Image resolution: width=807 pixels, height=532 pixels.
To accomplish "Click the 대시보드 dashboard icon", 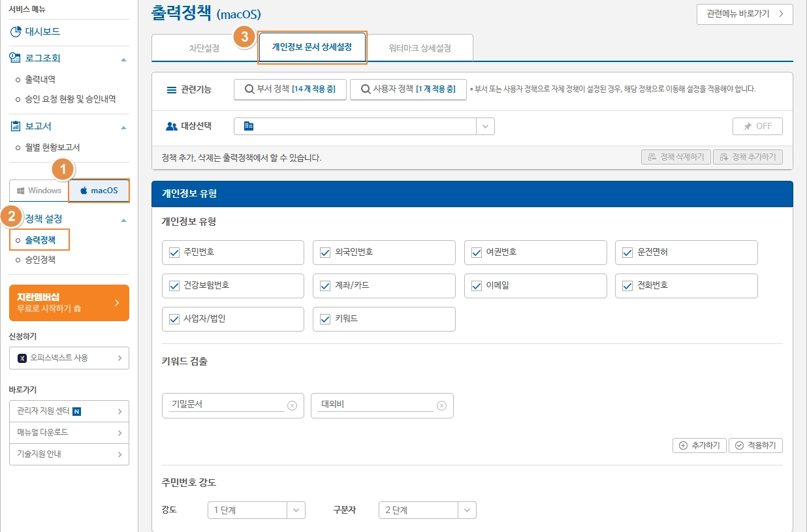I will tap(15, 32).
